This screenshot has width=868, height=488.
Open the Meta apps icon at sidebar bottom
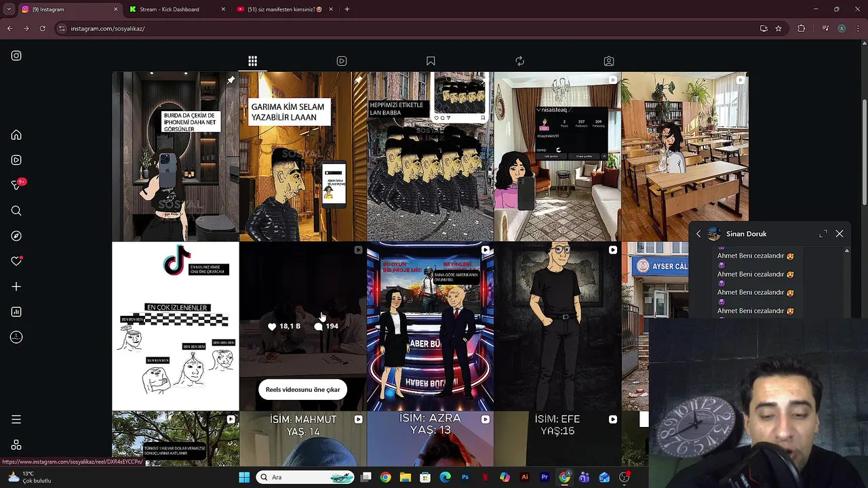(x=16, y=445)
